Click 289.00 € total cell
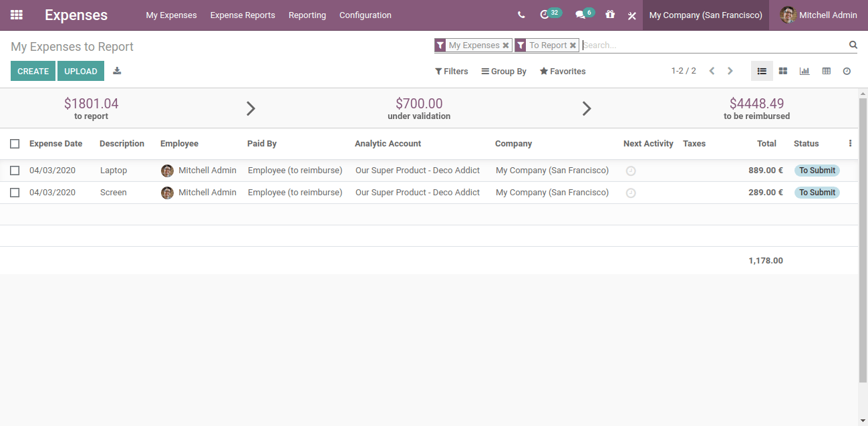 tap(766, 193)
